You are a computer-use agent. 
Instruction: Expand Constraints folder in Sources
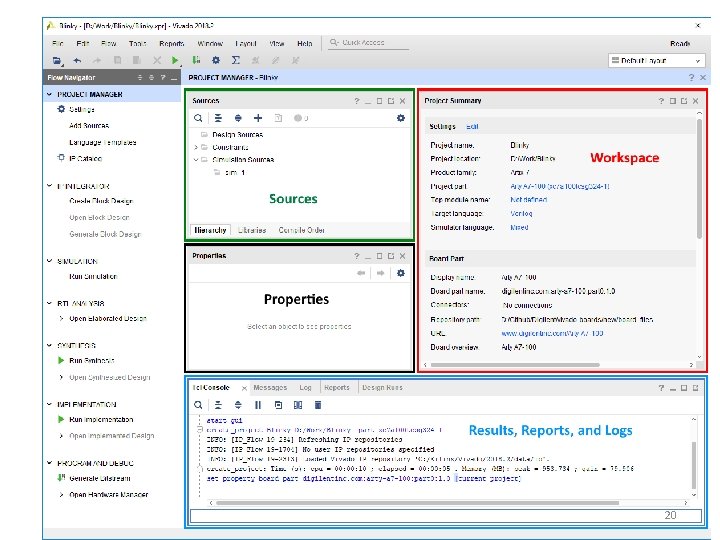[196, 147]
